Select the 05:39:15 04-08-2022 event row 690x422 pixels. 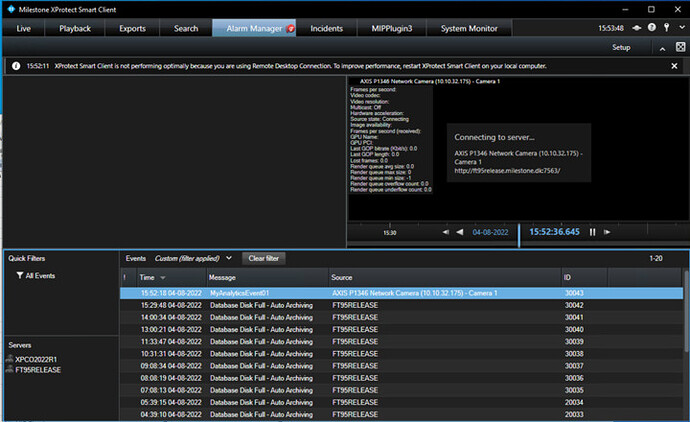pos(401,402)
